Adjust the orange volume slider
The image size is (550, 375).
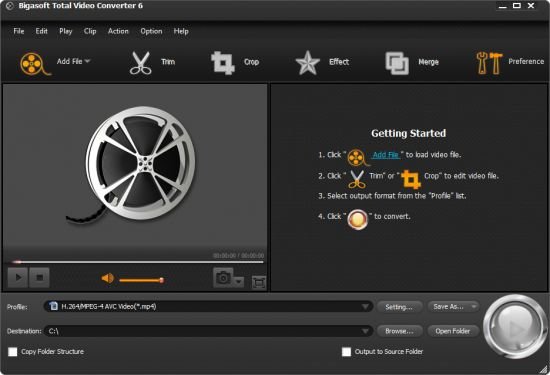pyautogui.click(x=141, y=280)
